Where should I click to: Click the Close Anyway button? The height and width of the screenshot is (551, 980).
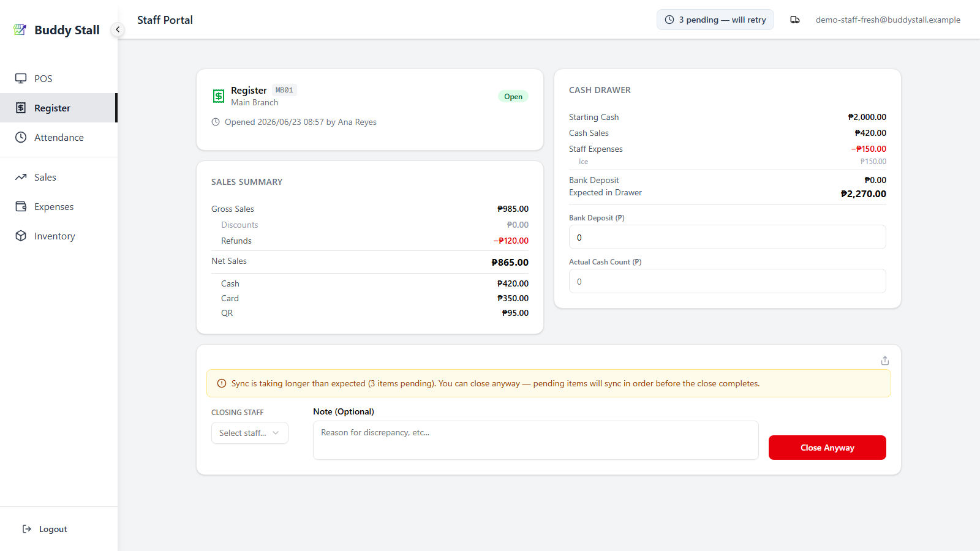tap(827, 448)
